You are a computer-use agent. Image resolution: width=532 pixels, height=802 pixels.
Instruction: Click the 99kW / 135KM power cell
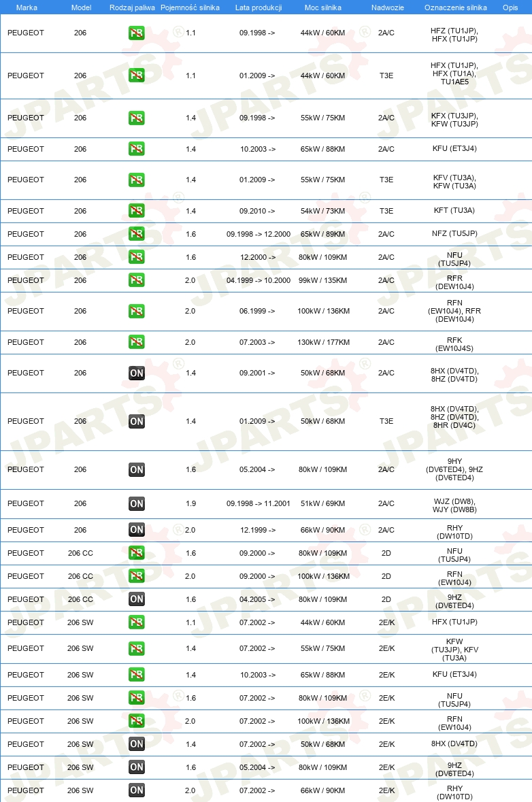click(x=322, y=280)
